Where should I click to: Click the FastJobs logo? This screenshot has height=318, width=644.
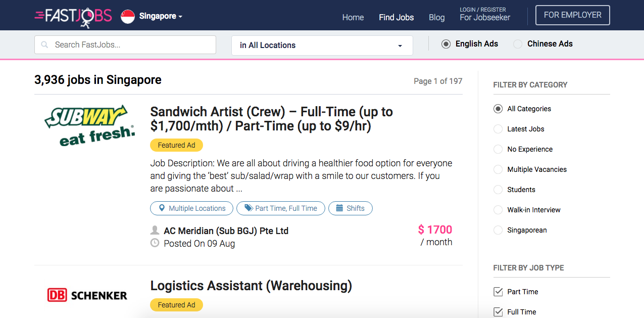(73, 16)
